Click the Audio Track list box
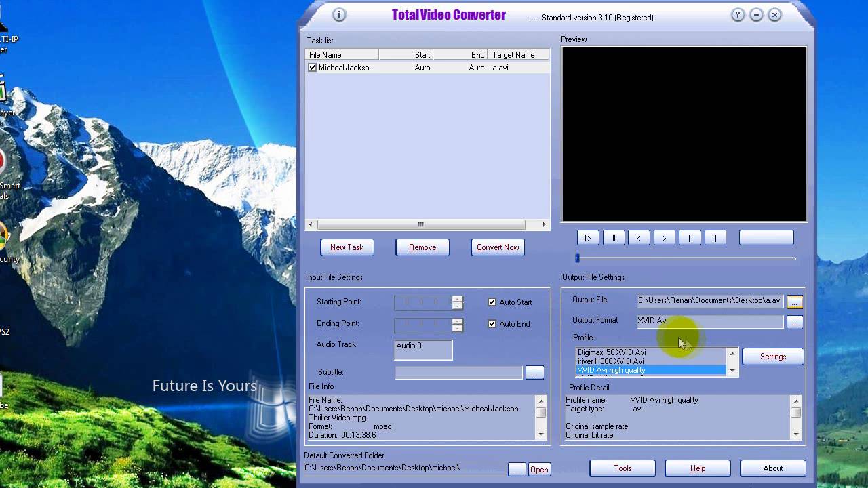The image size is (868, 488). click(x=424, y=350)
